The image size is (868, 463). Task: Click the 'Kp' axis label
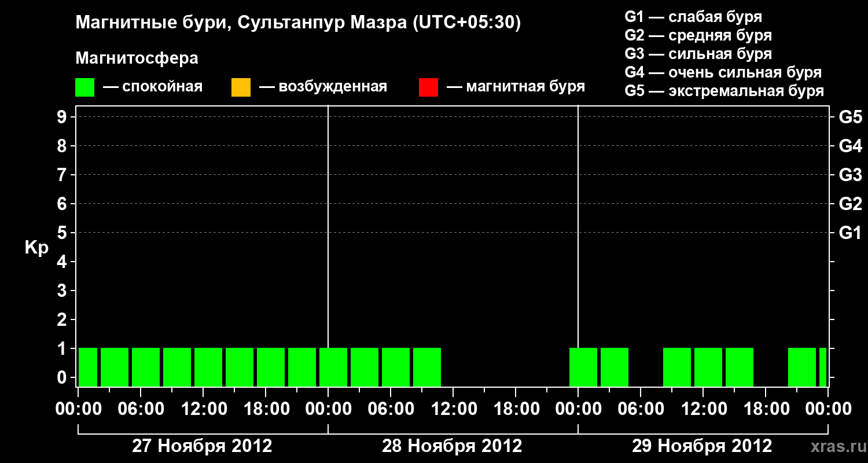point(36,248)
